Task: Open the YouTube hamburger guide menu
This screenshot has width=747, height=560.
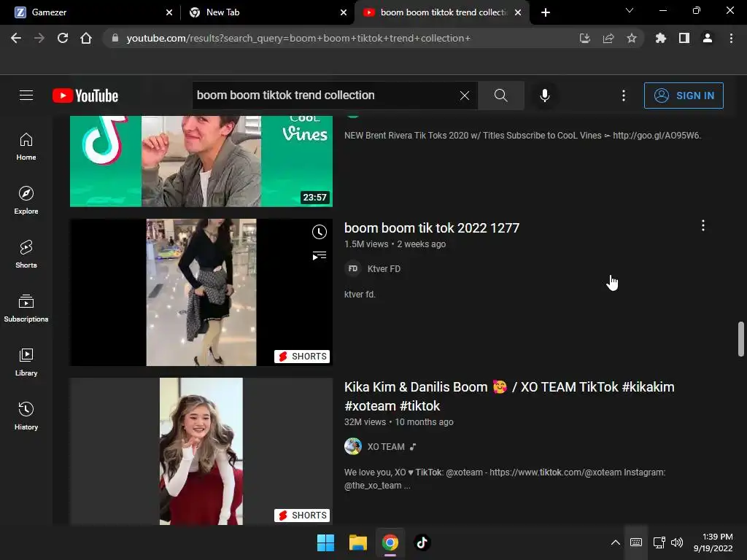Action: click(26, 96)
